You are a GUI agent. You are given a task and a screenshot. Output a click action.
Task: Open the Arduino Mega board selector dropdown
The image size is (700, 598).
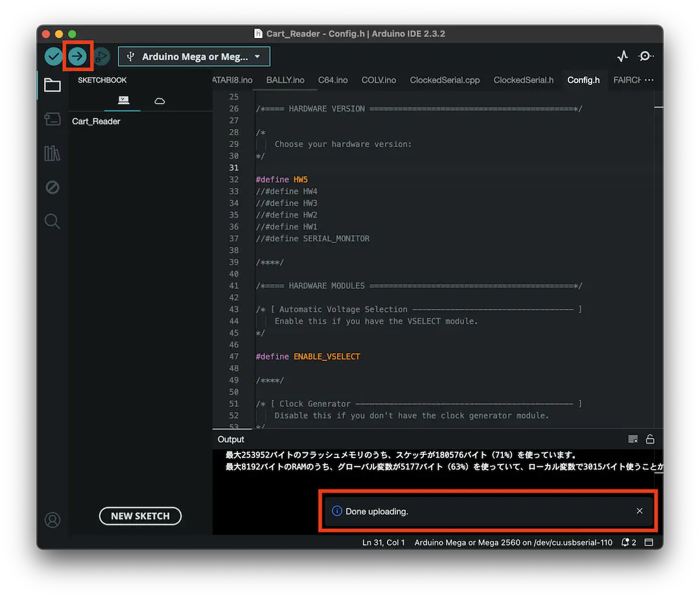pos(194,56)
